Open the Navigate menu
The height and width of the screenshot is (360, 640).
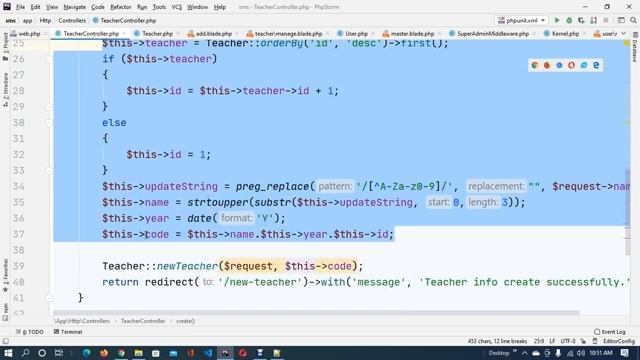point(75,7)
